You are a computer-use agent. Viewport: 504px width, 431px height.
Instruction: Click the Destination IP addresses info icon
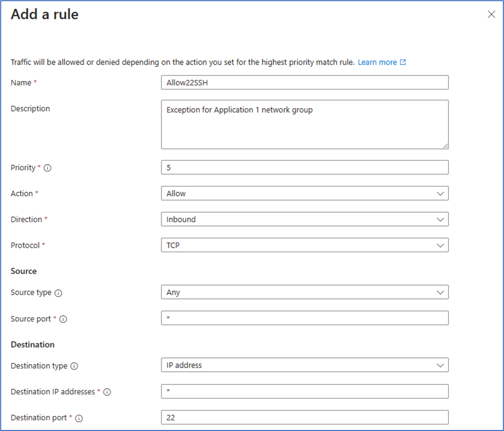coord(107,392)
